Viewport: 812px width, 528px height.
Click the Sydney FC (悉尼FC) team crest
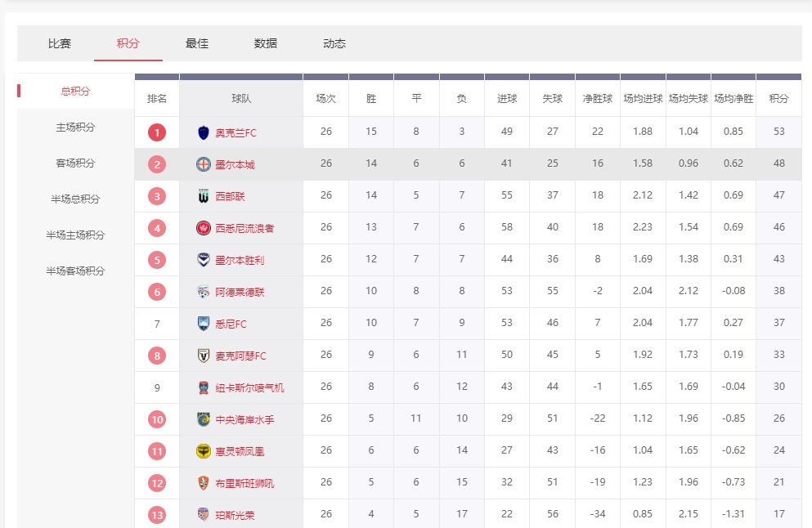pyautogui.click(x=204, y=324)
